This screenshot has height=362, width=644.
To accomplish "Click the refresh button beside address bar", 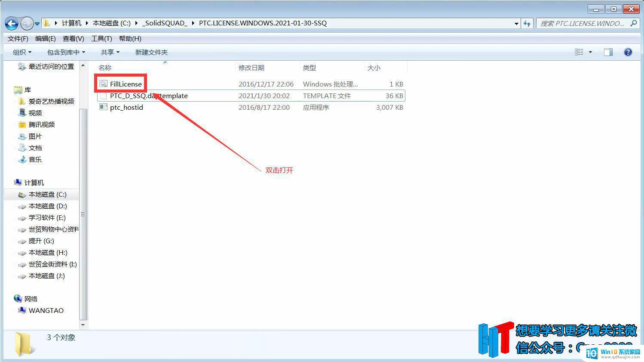I will coord(527,23).
